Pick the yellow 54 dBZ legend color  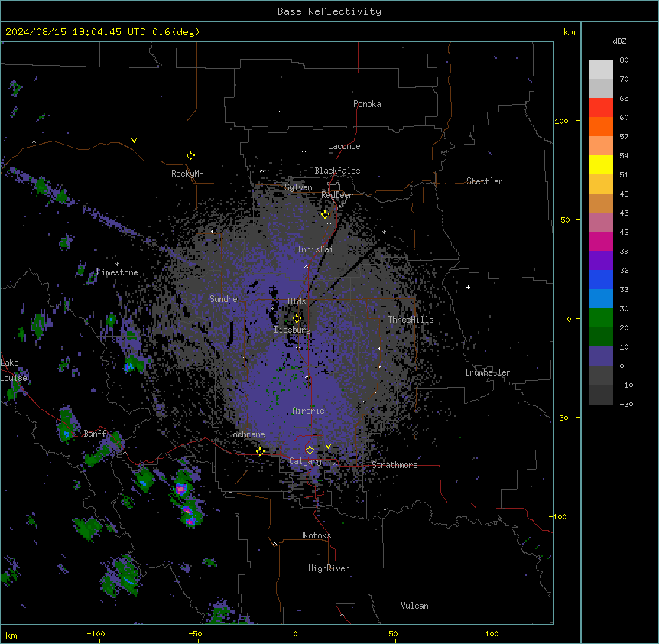coord(601,164)
